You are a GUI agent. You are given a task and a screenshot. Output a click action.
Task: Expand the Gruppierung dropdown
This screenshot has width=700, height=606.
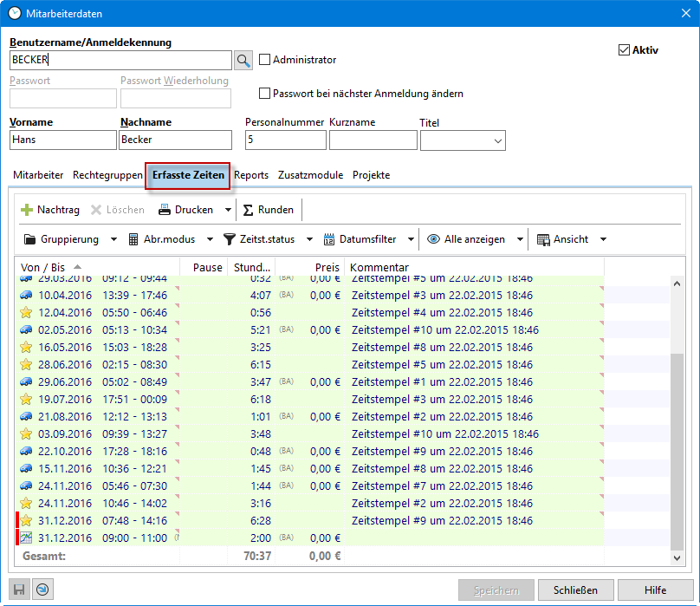(x=113, y=239)
